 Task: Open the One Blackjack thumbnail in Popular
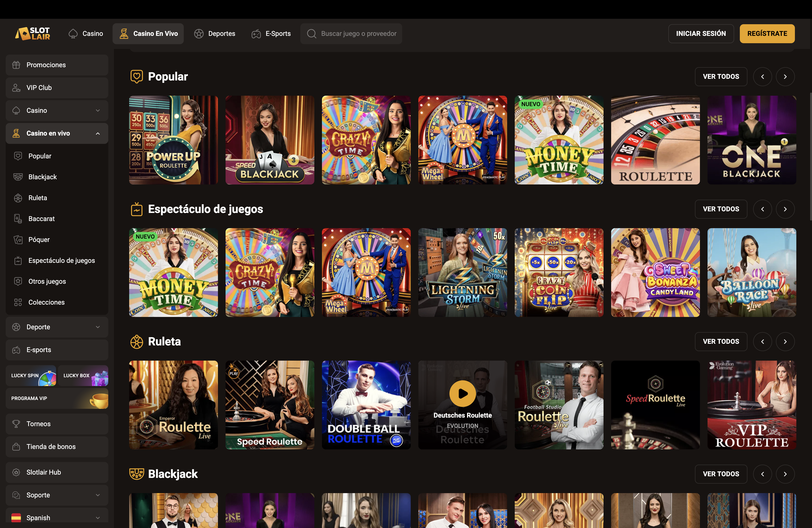coord(752,140)
